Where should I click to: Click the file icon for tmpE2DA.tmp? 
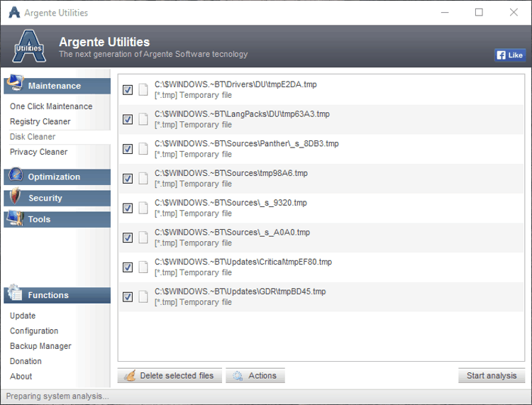point(143,90)
